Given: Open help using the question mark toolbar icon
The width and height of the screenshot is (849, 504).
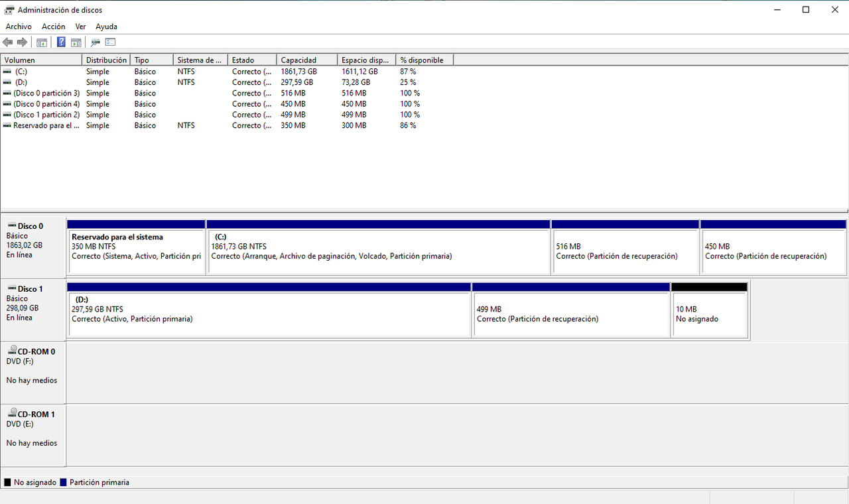Looking at the screenshot, I should tap(60, 42).
